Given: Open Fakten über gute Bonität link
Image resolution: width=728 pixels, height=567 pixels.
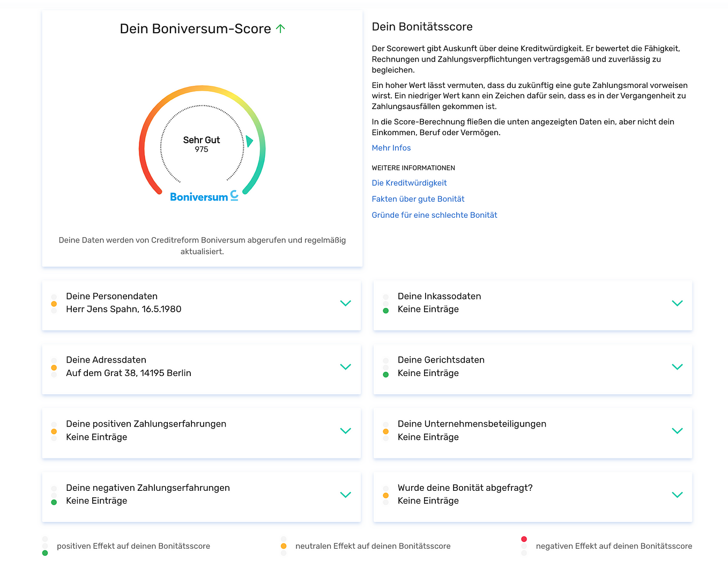Looking at the screenshot, I should point(418,199).
